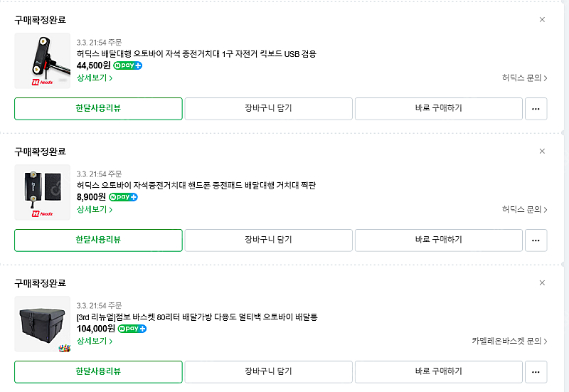Open 상세보기 for the USB charger mount
Viewport: 569px width, 392px height.
coord(95,78)
